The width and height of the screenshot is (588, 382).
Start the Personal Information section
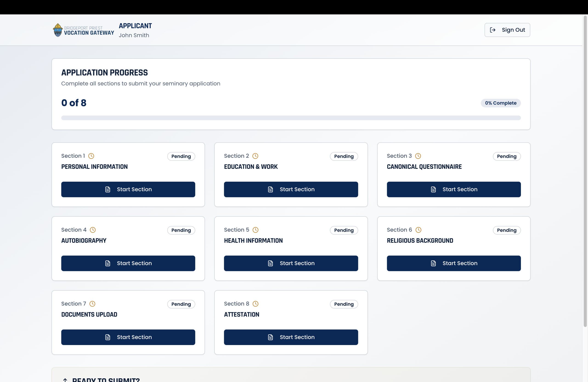(x=128, y=190)
